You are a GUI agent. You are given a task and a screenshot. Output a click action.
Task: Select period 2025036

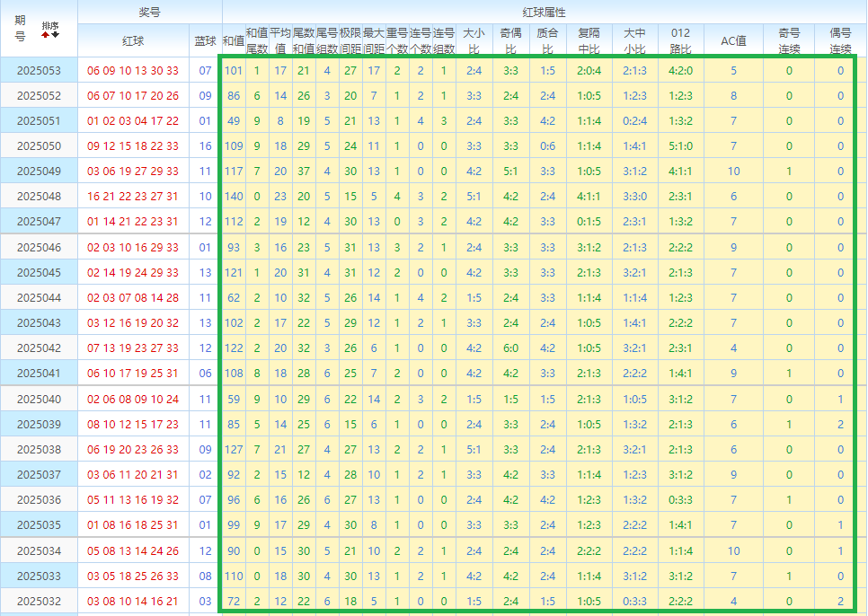(39, 500)
